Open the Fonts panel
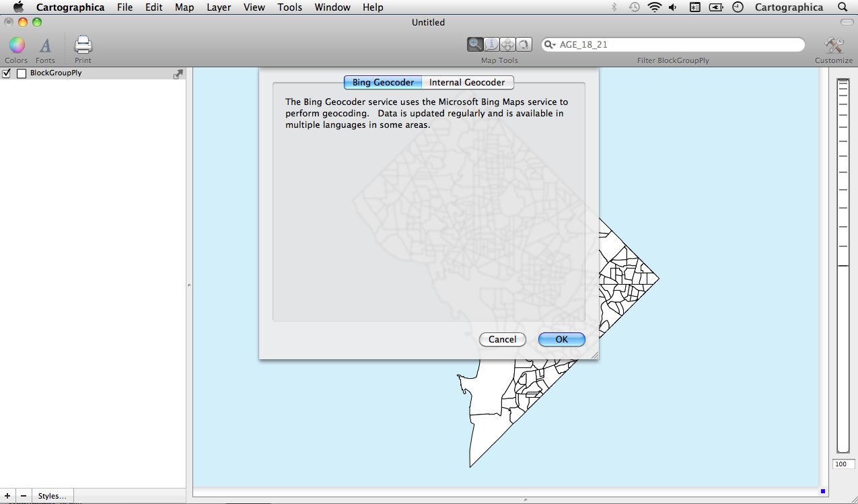The height and width of the screenshot is (504, 858). (x=45, y=46)
